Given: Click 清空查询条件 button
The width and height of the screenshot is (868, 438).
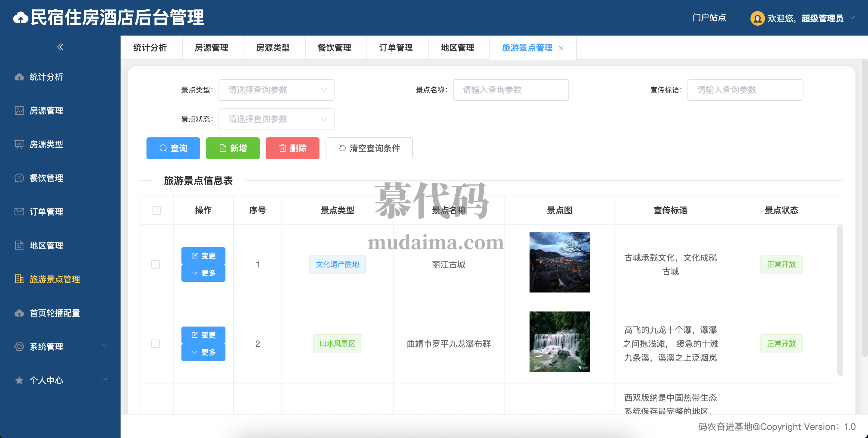Looking at the screenshot, I should tap(369, 148).
